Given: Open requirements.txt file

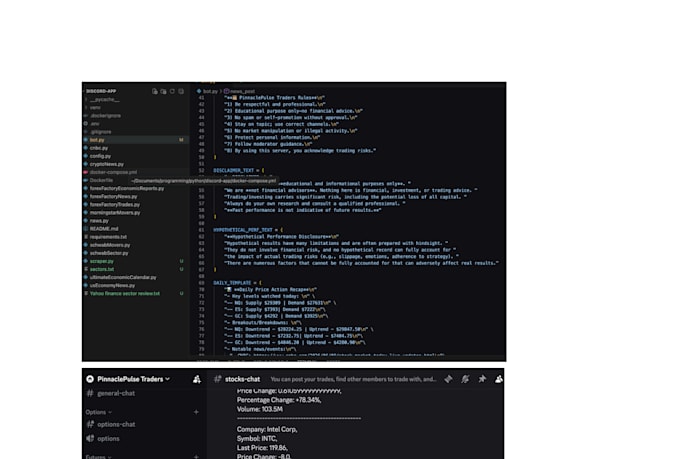Looking at the screenshot, I should tap(108, 237).
